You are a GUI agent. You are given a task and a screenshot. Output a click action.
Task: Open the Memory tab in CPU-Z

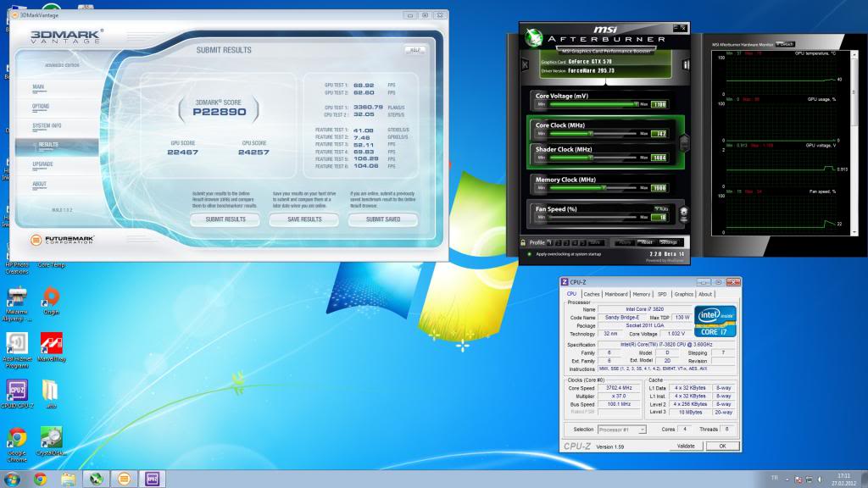pyautogui.click(x=641, y=294)
